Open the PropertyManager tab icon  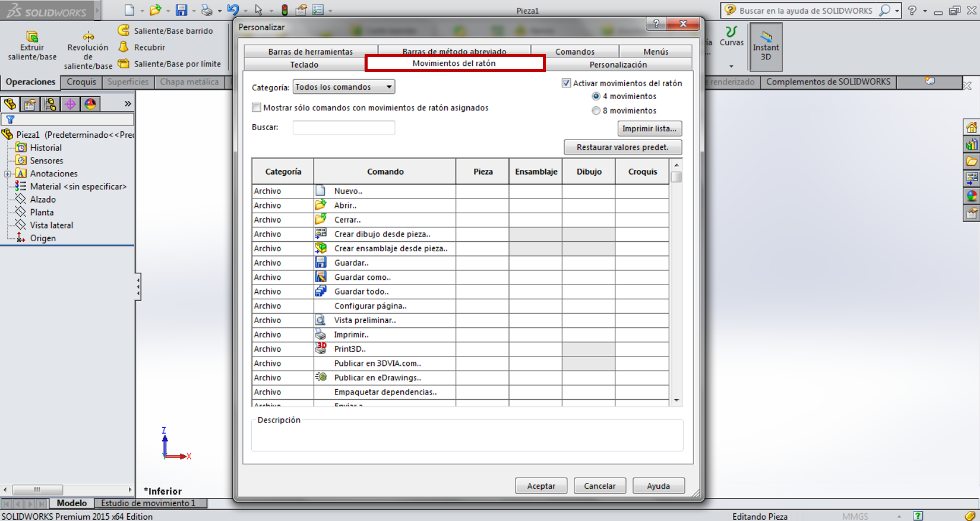(30, 104)
